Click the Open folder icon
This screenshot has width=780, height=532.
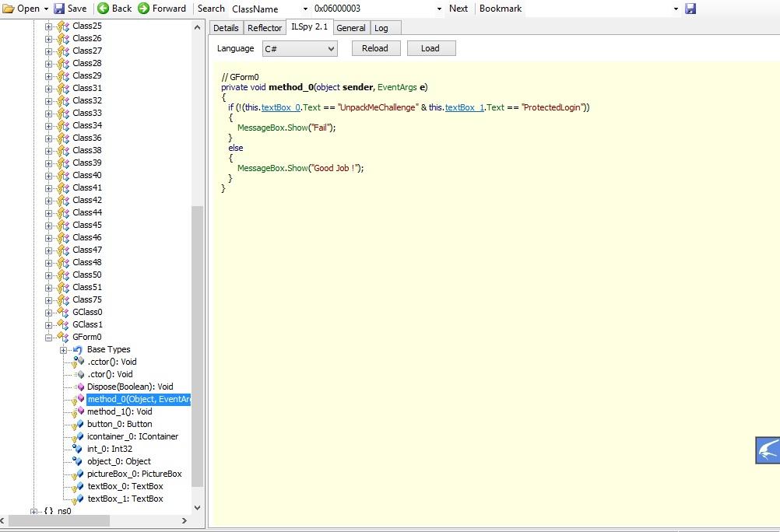tap(9, 9)
